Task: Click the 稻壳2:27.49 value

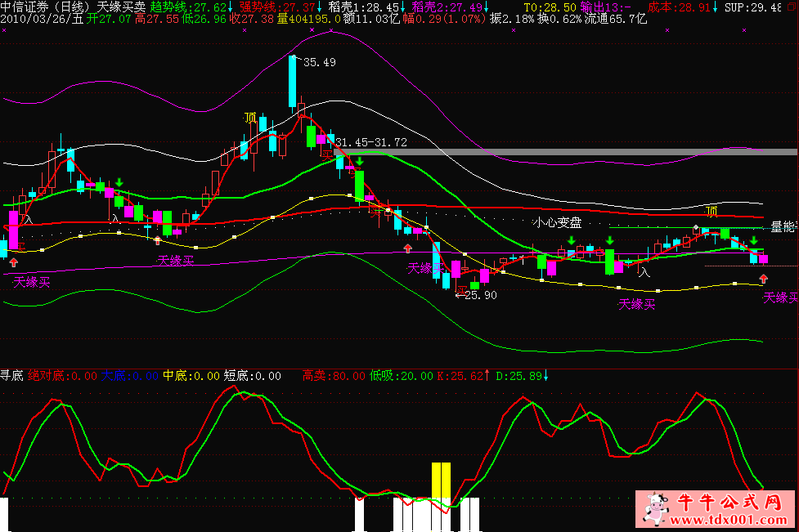Action: tap(447, 7)
